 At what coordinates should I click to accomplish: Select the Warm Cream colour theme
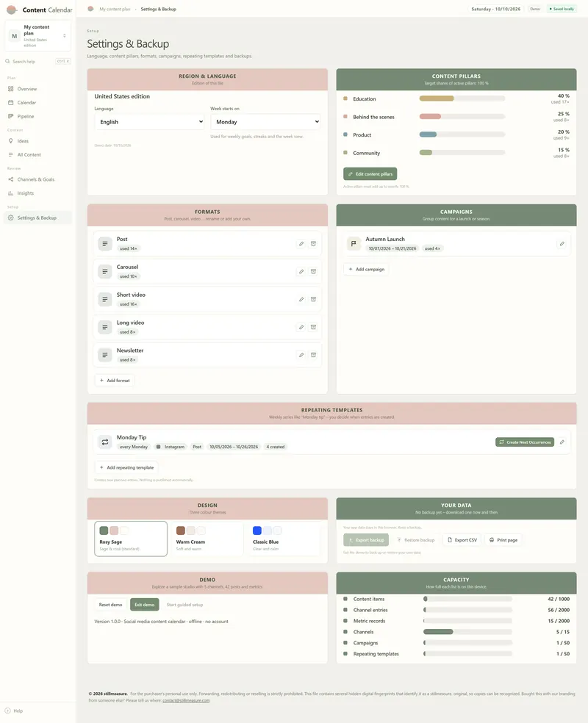point(207,539)
